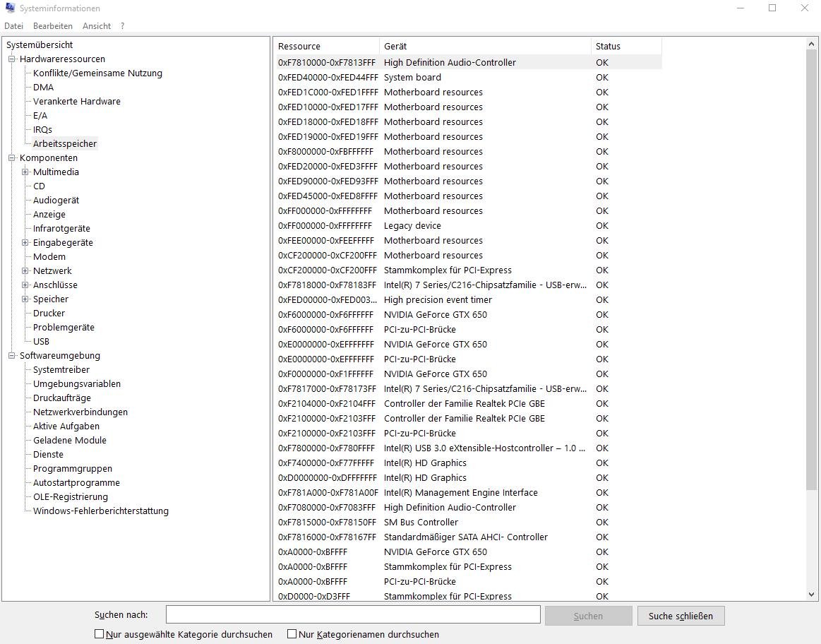Select the Druckaufträge tree item
This screenshot has height=644, width=821.
point(62,398)
